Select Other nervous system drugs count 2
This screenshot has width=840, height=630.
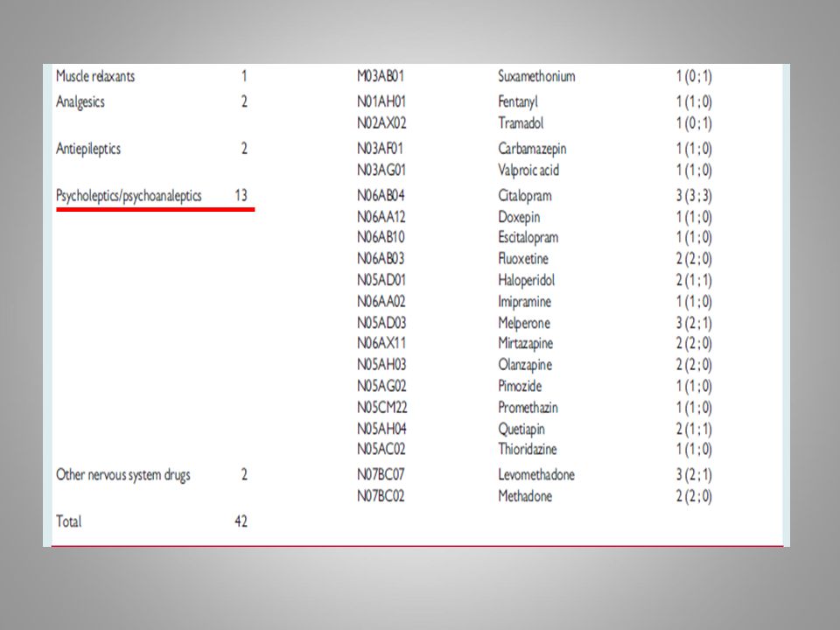[x=244, y=474]
